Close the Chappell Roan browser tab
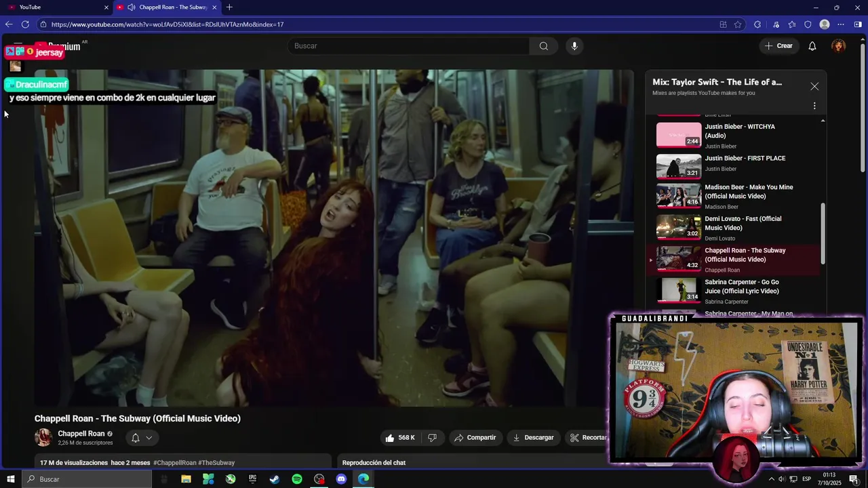The height and width of the screenshot is (488, 868). click(214, 7)
